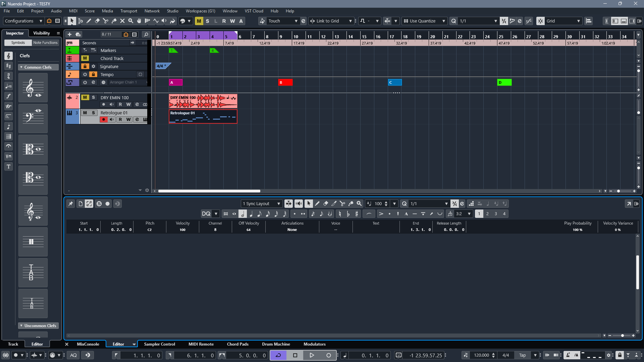Viewport: 644px width, 362px height.
Task: Select the Erase tool in the project toolbar
Action: point(97,21)
